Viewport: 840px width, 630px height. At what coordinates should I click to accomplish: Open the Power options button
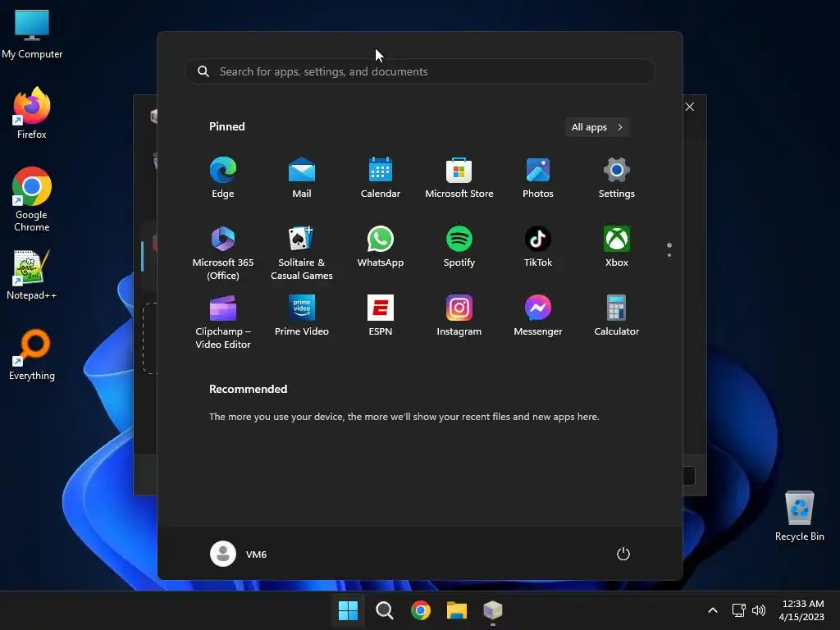point(623,554)
